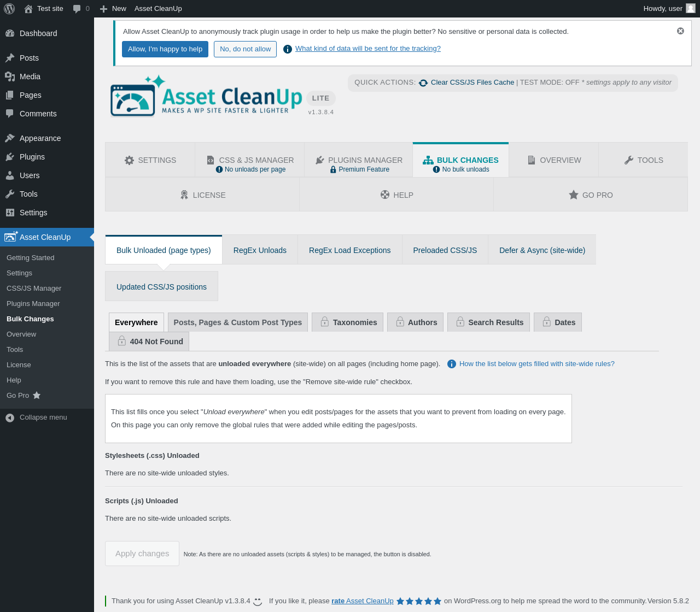Image resolution: width=700 pixels, height=612 pixels.
Task: Click the Clear CSS/JS Files Cache refresh icon
Action: tap(423, 83)
